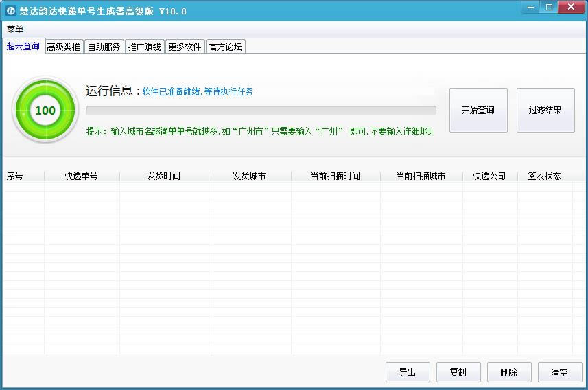Click the 过滤结果 button
This screenshot has width=588, height=390.
pos(545,110)
